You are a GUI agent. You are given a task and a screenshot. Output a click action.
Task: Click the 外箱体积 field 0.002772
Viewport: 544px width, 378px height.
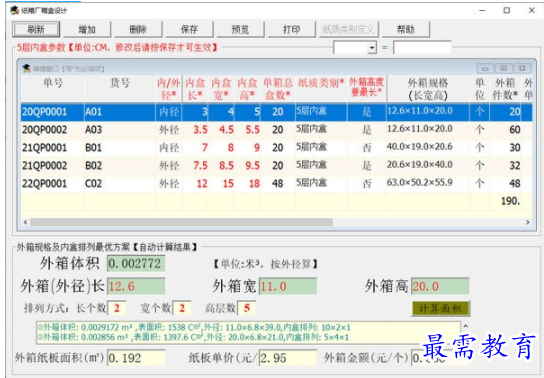point(136,264)
